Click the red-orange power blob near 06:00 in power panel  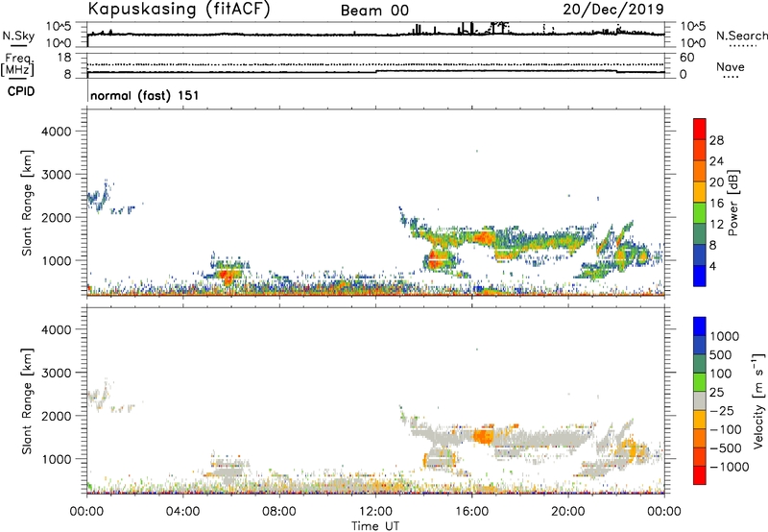tap(228, 277)
